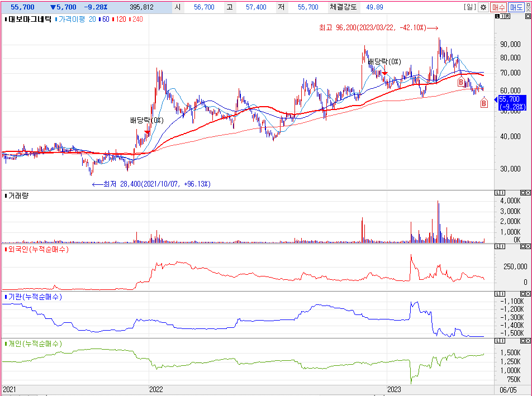Click 2022 배당락 dividend marker
532x396 pixels.
pyautogui.click(x=148, y=132)
